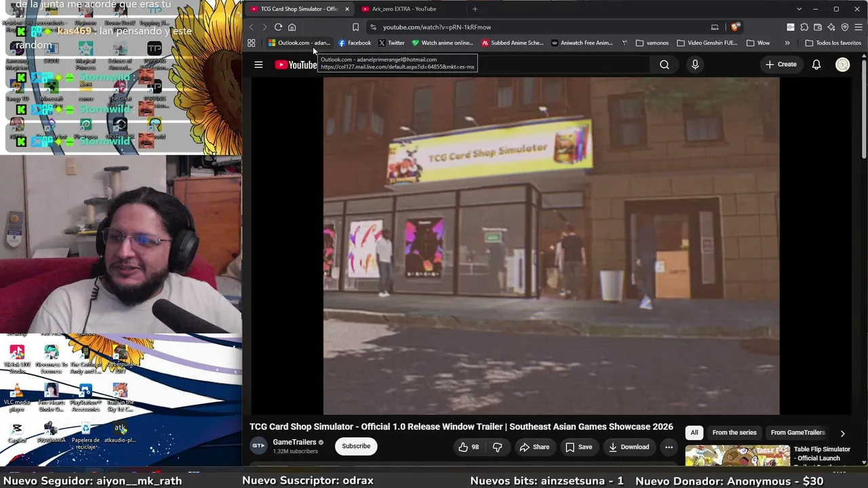Open the PRAGMATA desktop shortcut
The image size is (868, 488).
(51, 432)
